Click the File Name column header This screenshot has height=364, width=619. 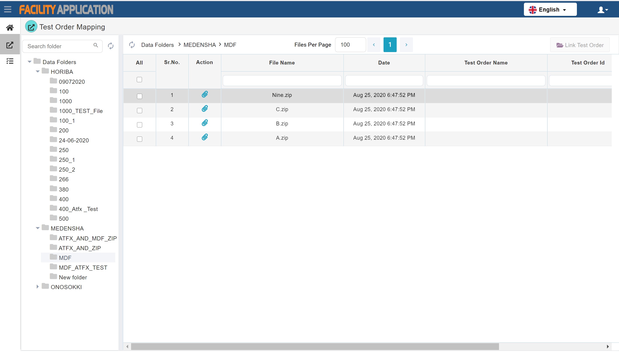click(282, 63)
